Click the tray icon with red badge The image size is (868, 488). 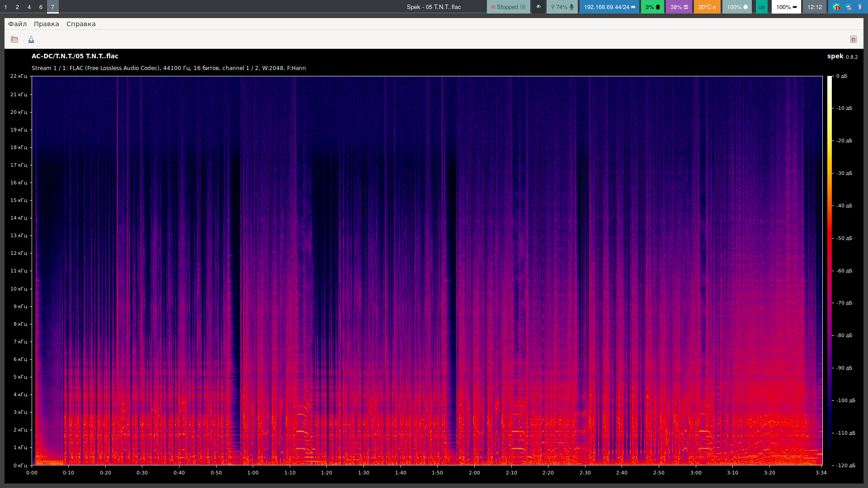tap(836, 7)
